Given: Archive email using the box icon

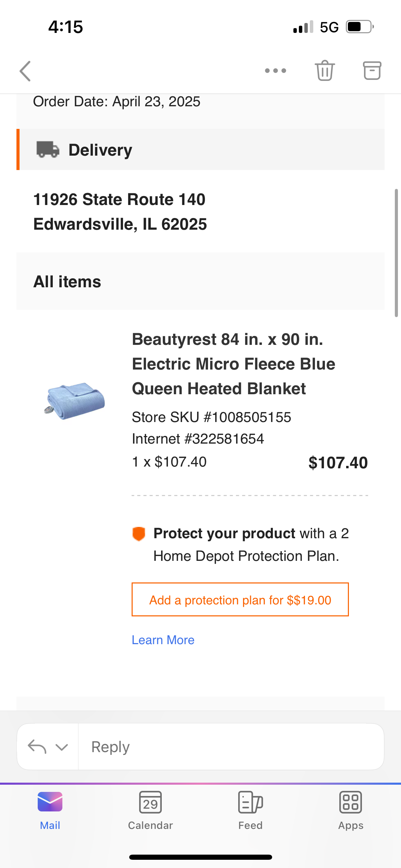Looking at the screenshot, I should pyautogui.click(x=372, y=71).
